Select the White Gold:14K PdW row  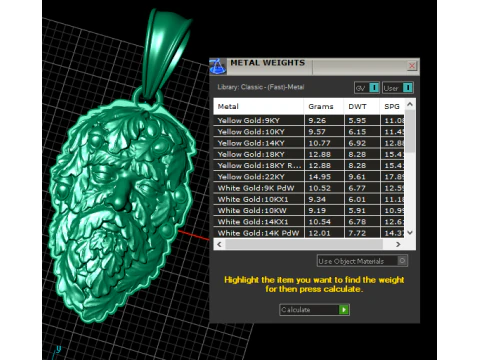pos(309,233)
